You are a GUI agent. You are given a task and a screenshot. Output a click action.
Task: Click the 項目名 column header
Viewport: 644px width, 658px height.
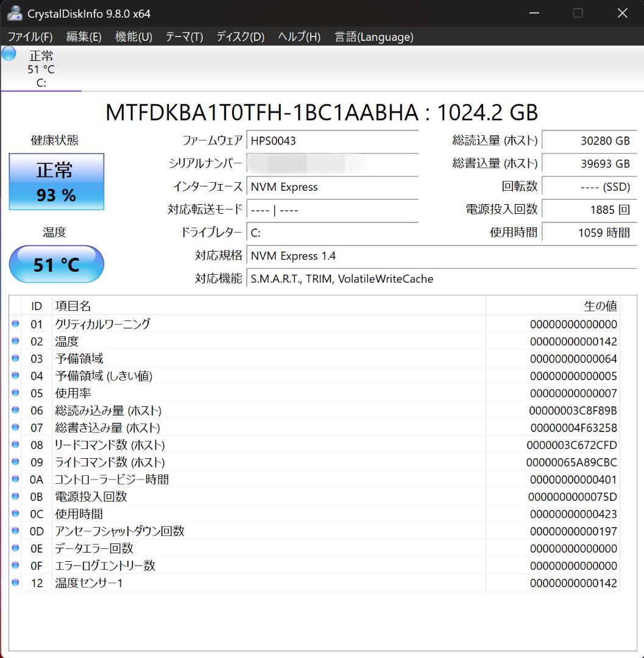269,306
